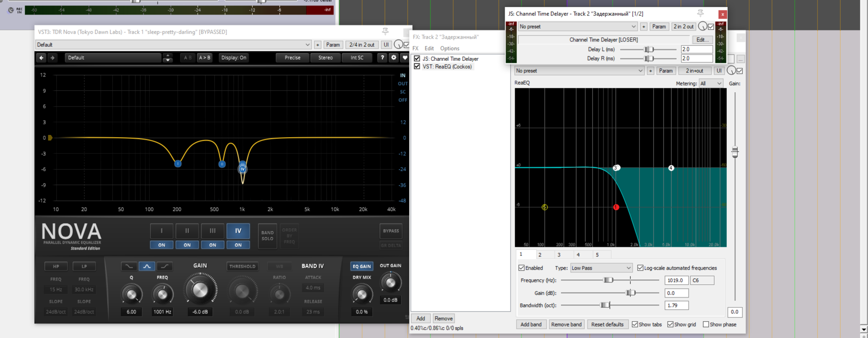
Task: Open Nova help question mark
Action: [x=383, y=58]
